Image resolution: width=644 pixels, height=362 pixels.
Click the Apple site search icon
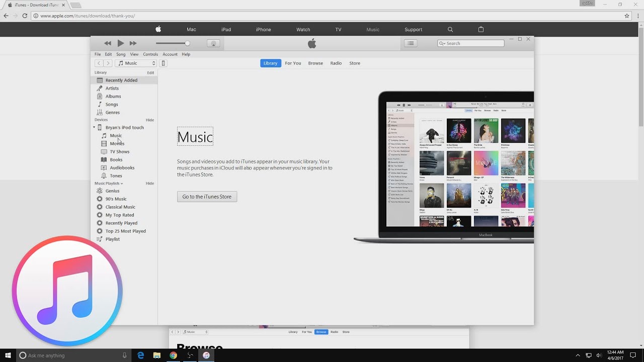450,30
